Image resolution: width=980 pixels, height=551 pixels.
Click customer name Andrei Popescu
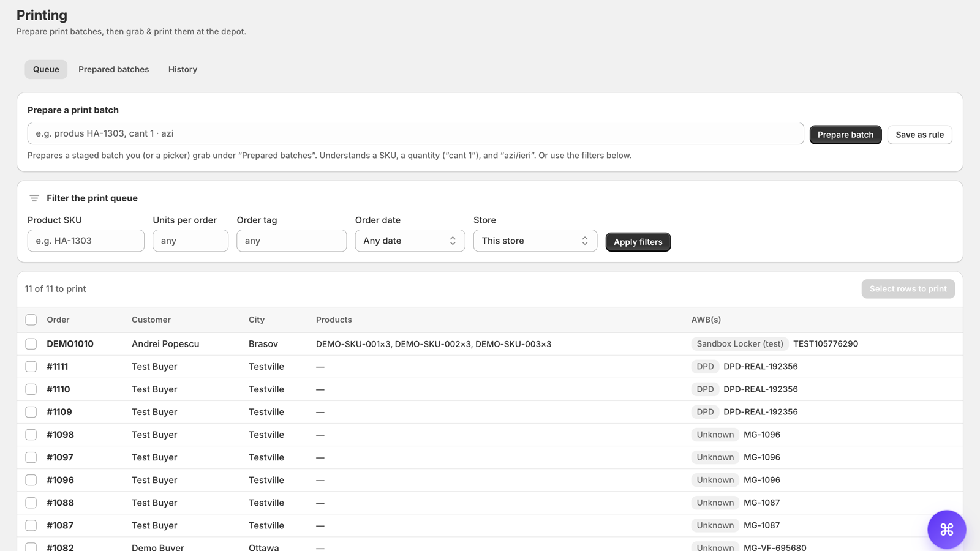[x=165, y=344]
